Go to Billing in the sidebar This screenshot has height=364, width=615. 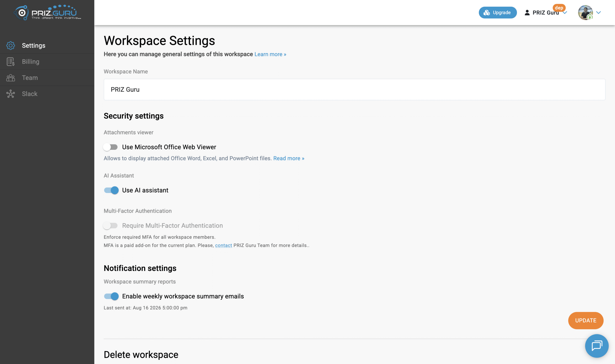tap(47, 61)
